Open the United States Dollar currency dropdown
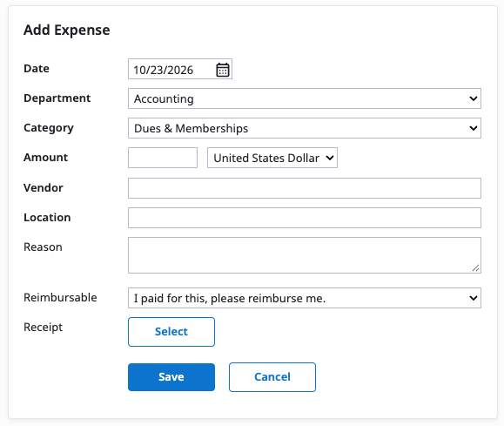Image resolution: width=504 pixels, height=426 pixels. (272, 158)
